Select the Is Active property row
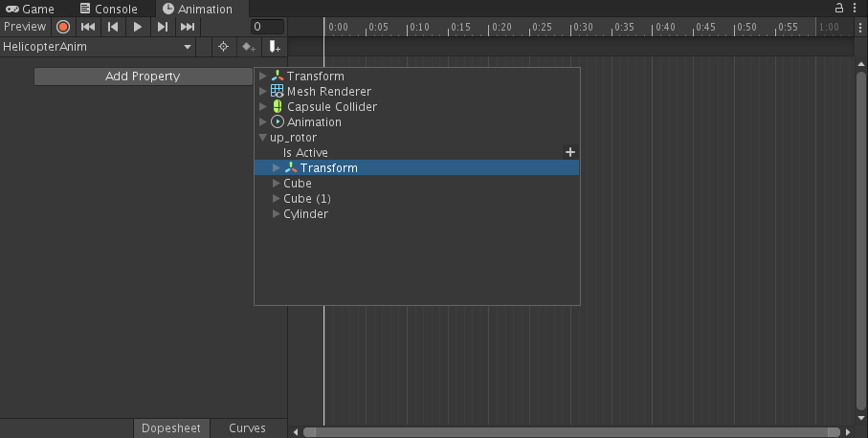This screenshot has width=868, height=438. click(x=417, y=153)
